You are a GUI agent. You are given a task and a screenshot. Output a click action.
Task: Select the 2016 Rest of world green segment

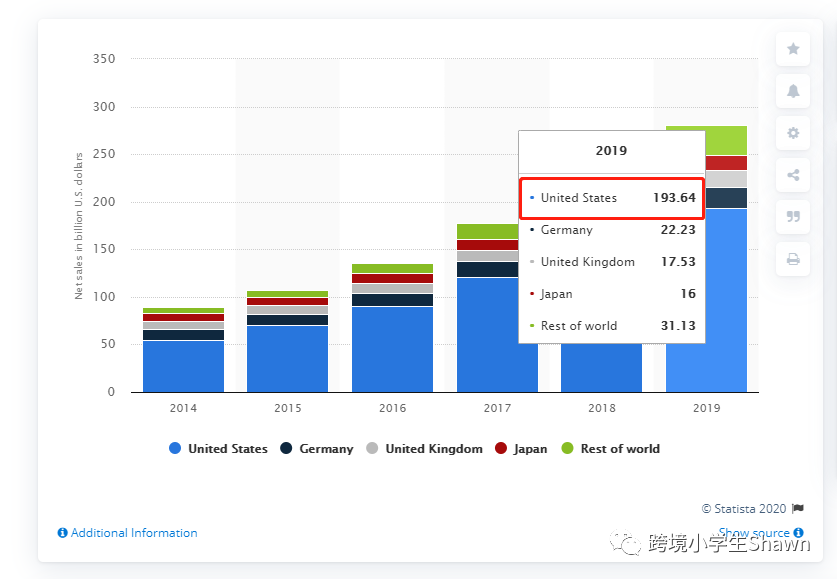pos(392,268)
